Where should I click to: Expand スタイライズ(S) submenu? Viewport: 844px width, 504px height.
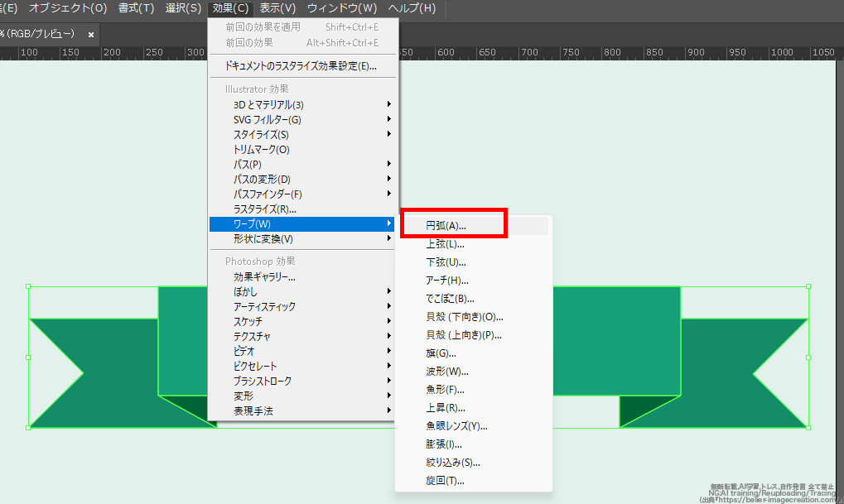(x=261, y=135)
